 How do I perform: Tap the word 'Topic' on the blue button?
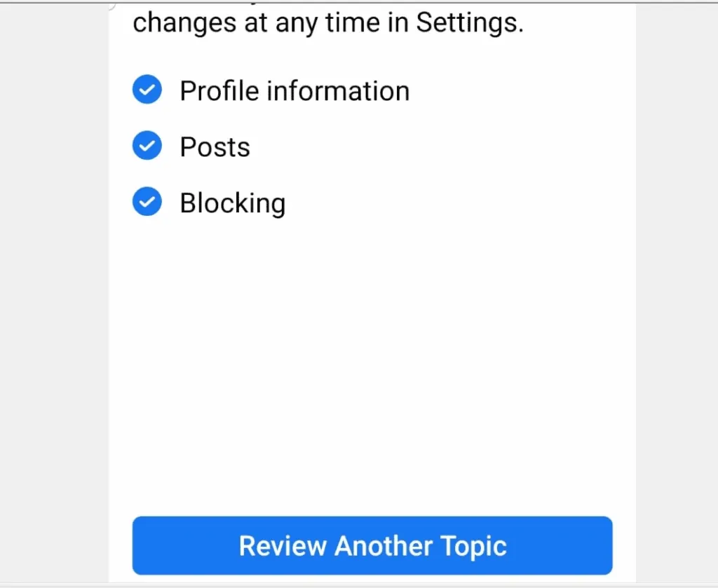pyautogui.click(x=473, y=547)
